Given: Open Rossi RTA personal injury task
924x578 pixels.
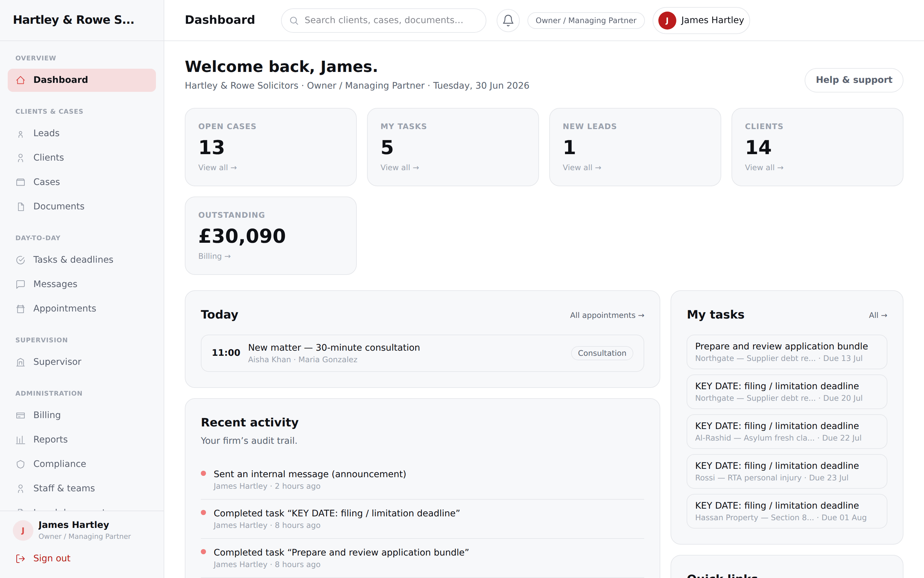Looking at the screenshot, I should click(x=787, y=471).
